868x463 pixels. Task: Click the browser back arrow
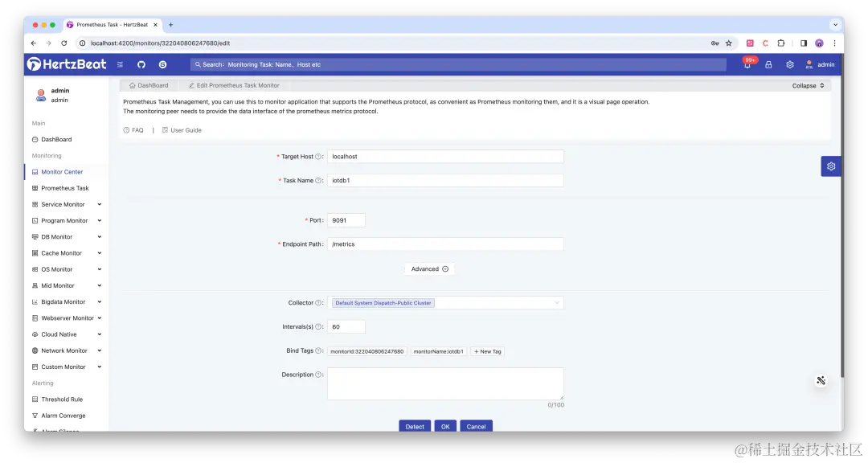pos(34,43)
